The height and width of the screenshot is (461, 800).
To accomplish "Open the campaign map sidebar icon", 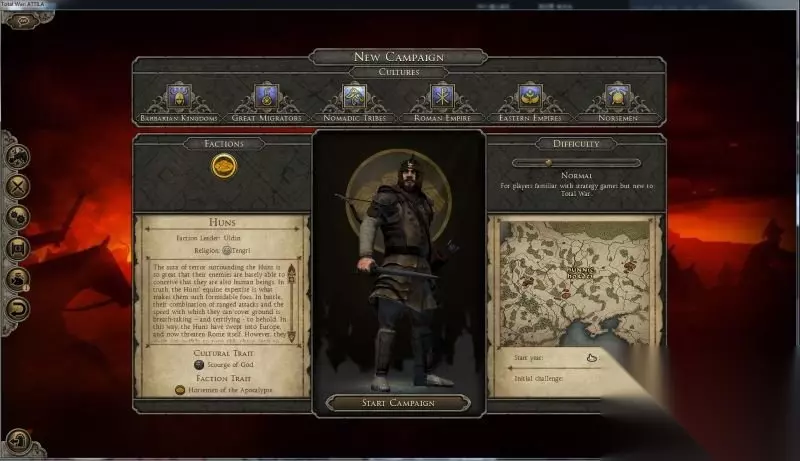I will coord(18,156).
